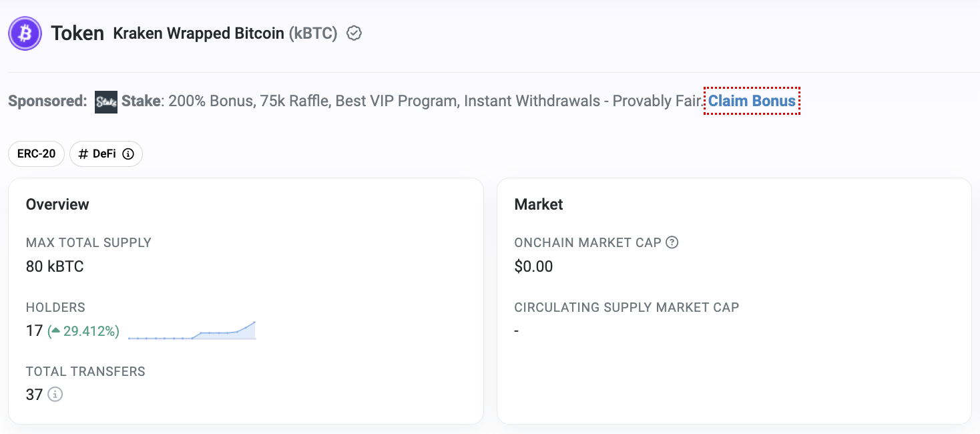
Task: Open the Claim Bonus sponsored link
Action: click(x=752, y=101)
